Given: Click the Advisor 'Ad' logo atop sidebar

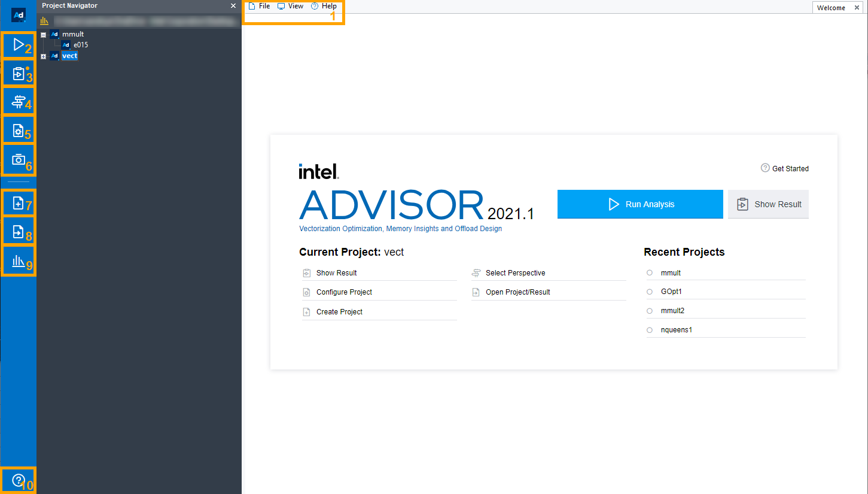Looking at the screenshot, I should (x=19, y=14).
